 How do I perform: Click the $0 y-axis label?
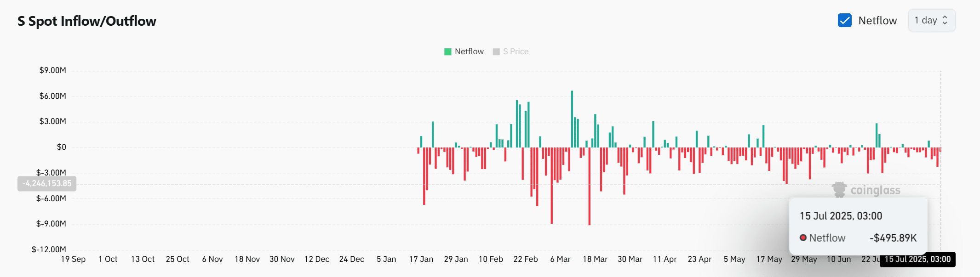click(61, 147)
